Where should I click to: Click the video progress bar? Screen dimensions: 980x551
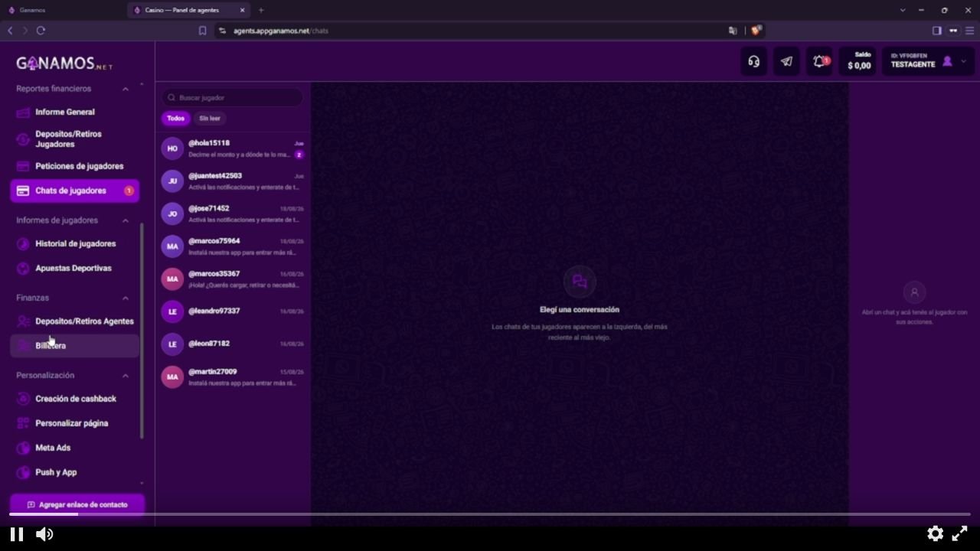(x=490, y=514)
